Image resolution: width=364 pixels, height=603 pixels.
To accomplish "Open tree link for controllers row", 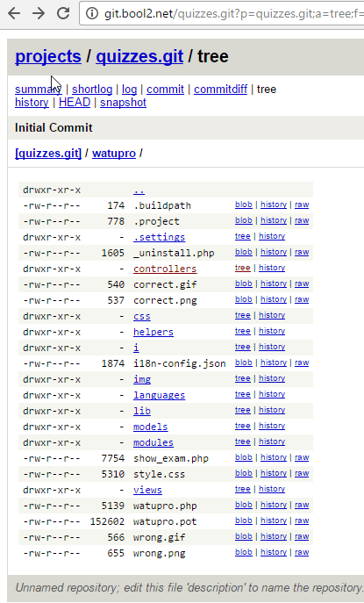I will 243,268.
